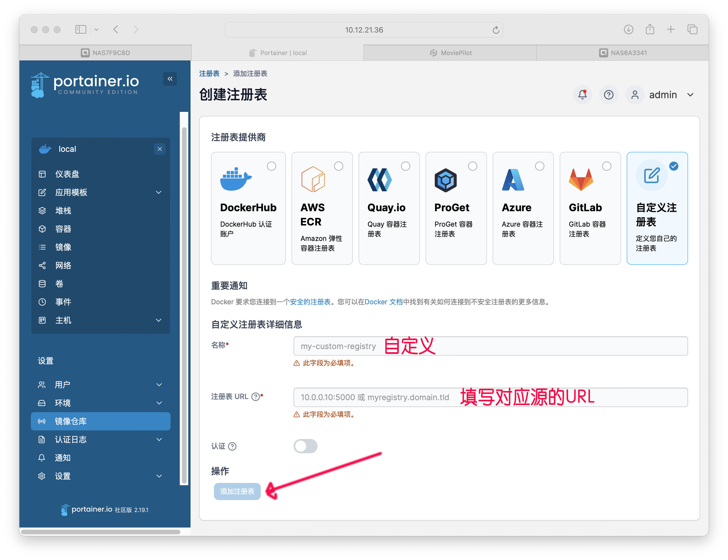Open Safari downloads icon
Screen dimensions: 728x560
(x=628, y=29)
